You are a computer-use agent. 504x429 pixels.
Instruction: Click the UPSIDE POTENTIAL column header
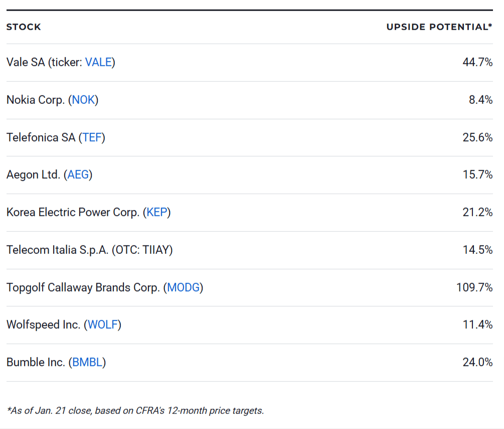click(439, 27)
